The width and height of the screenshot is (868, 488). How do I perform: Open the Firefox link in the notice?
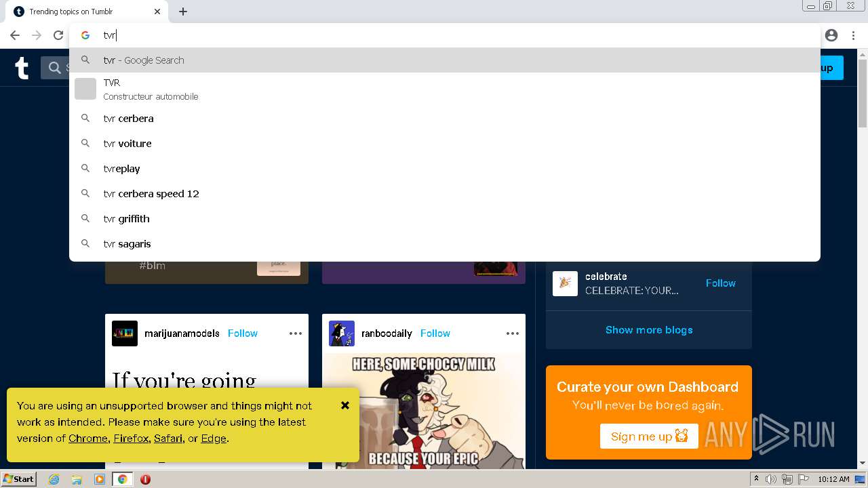pos(131,439)
